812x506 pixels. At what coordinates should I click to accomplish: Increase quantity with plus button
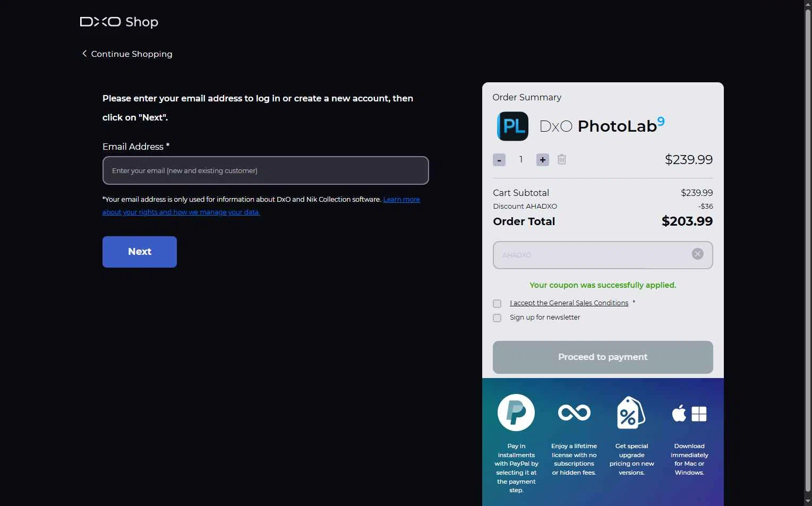[x=543, y=160]
